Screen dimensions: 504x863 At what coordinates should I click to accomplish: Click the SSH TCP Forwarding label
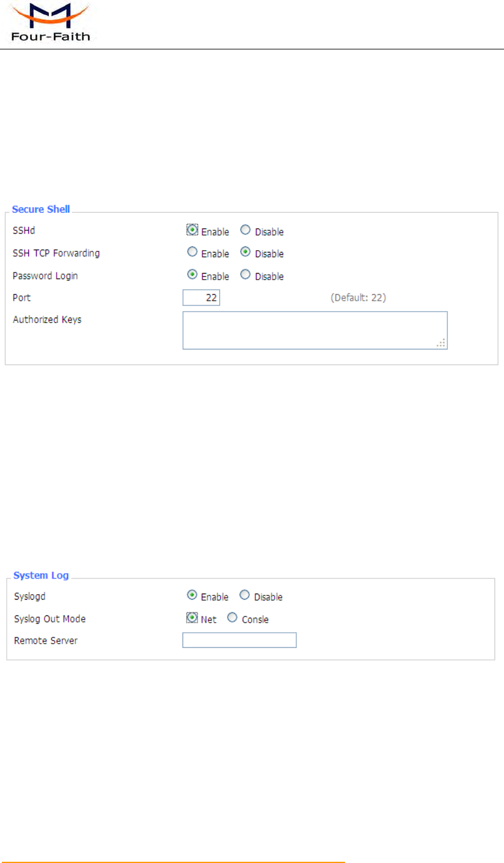(56, 253)
